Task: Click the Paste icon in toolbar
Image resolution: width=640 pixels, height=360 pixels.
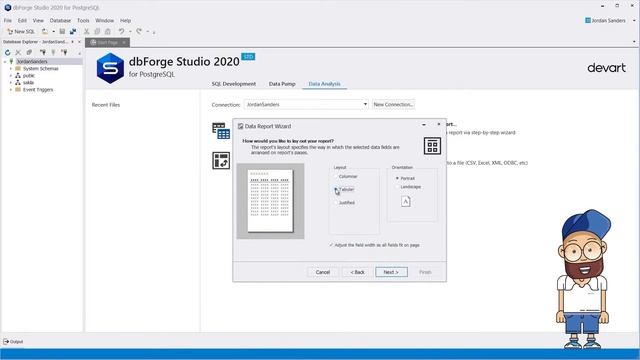Action: pos(108,31)
